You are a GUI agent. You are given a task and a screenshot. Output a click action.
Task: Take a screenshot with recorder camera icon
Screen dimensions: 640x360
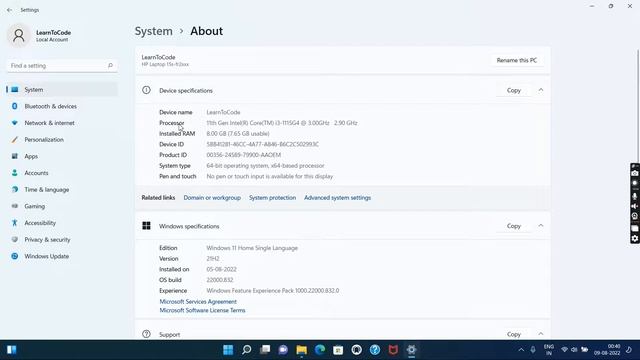[635, 173]
